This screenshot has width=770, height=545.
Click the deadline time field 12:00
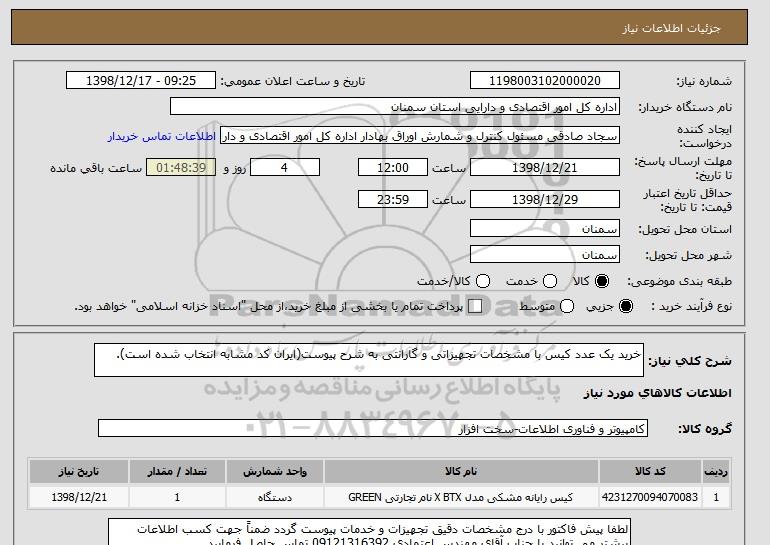pyautogui.click(x=393, y=167)
